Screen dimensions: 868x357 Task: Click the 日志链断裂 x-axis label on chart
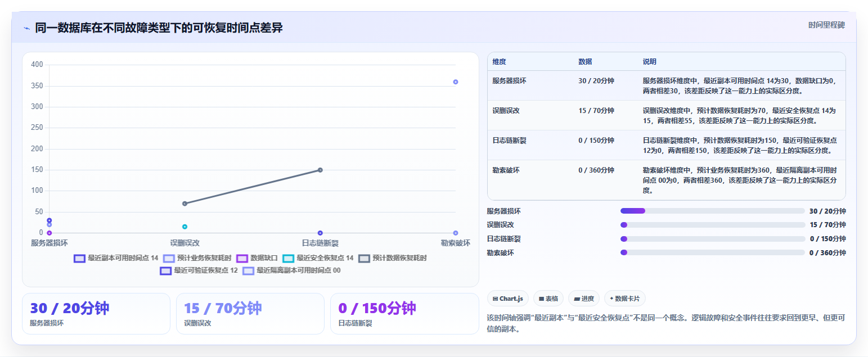(320, 243)
